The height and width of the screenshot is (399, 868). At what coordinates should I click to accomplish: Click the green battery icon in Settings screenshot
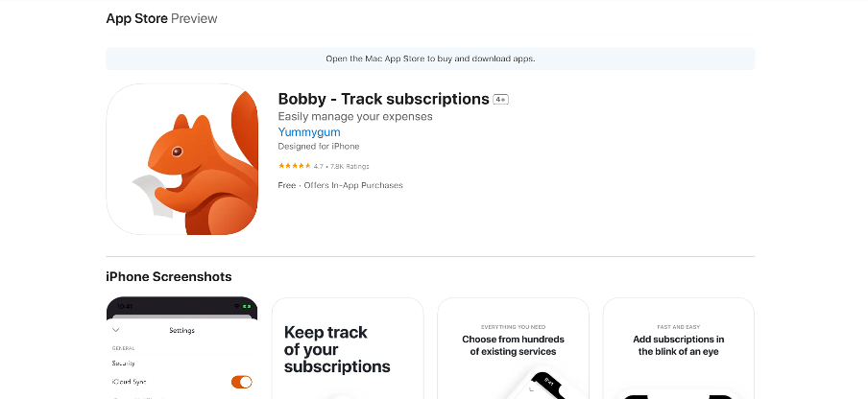click(x=246, y=307)
